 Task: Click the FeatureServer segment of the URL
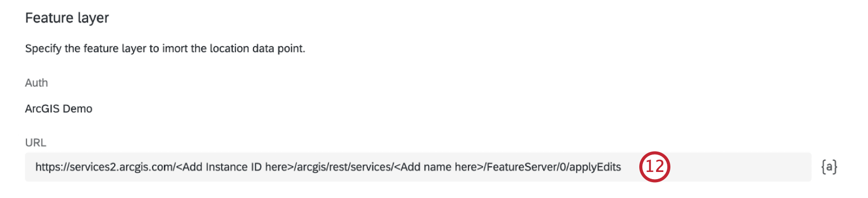[x=522, y=167]
